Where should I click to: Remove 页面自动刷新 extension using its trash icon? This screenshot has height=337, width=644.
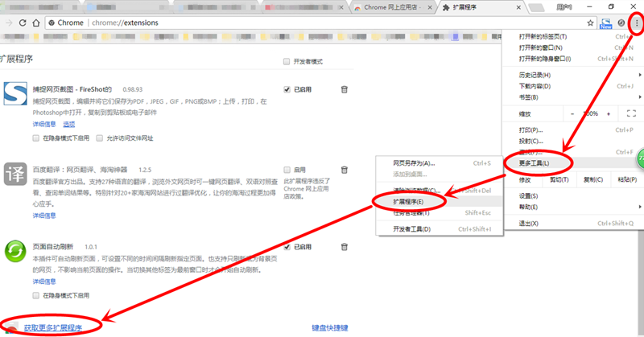pyautogui.click(x=345, y=247)
